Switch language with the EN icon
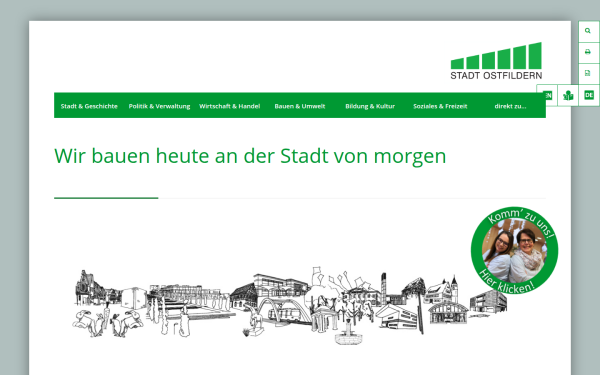Viewport: 600px width, 375px height. pos(547,95)
